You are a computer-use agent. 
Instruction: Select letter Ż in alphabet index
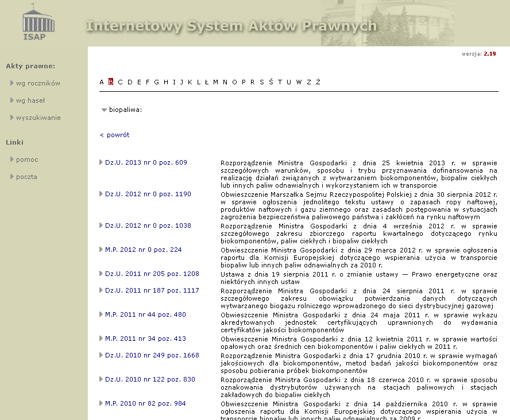click(318, 82)
